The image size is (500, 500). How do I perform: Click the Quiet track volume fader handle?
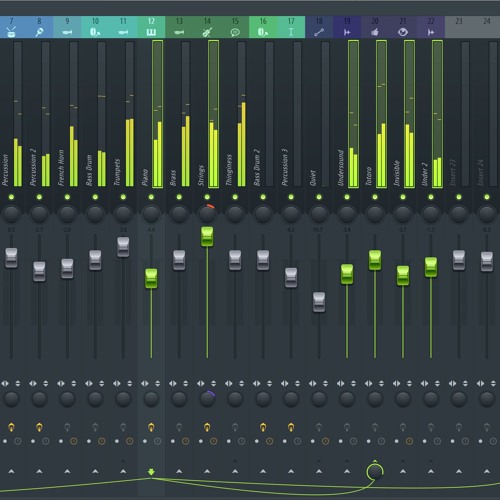click(319, 302)
